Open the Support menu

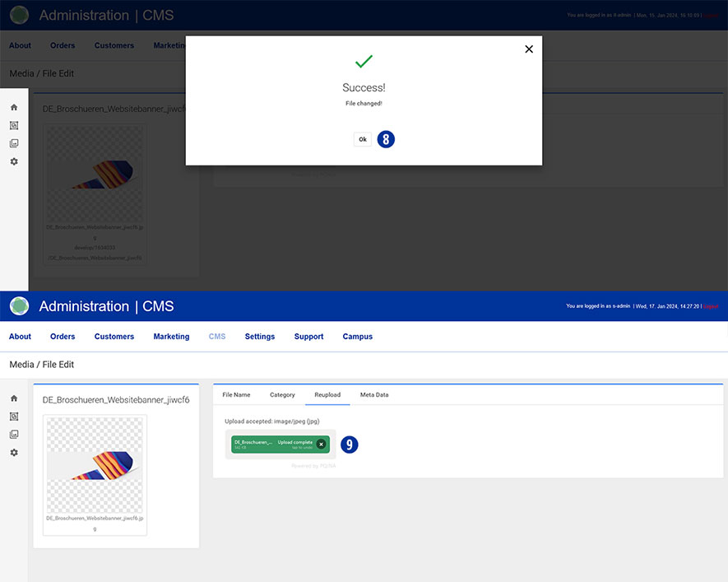(309, 337)
